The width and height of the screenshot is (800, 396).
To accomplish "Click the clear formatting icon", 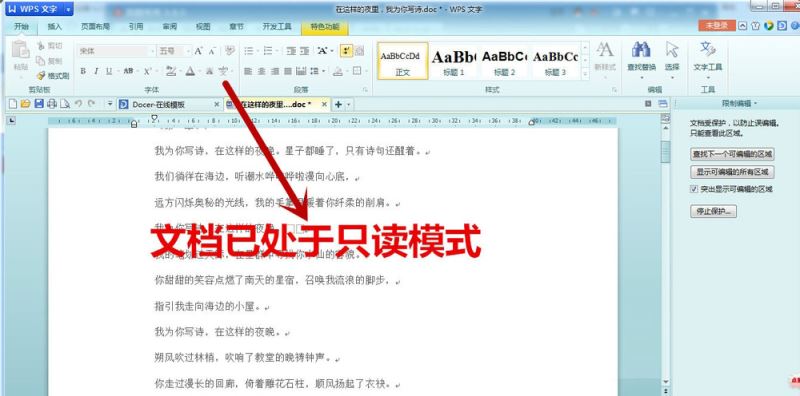I will 230,50.
